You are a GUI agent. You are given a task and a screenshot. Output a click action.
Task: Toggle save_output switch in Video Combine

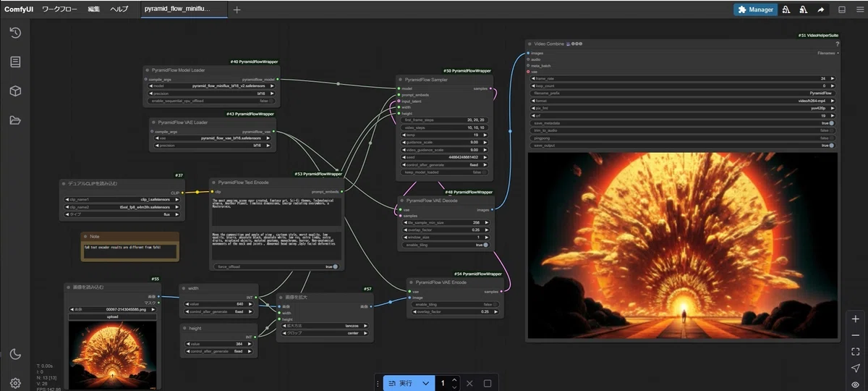(x=831, y=145)
